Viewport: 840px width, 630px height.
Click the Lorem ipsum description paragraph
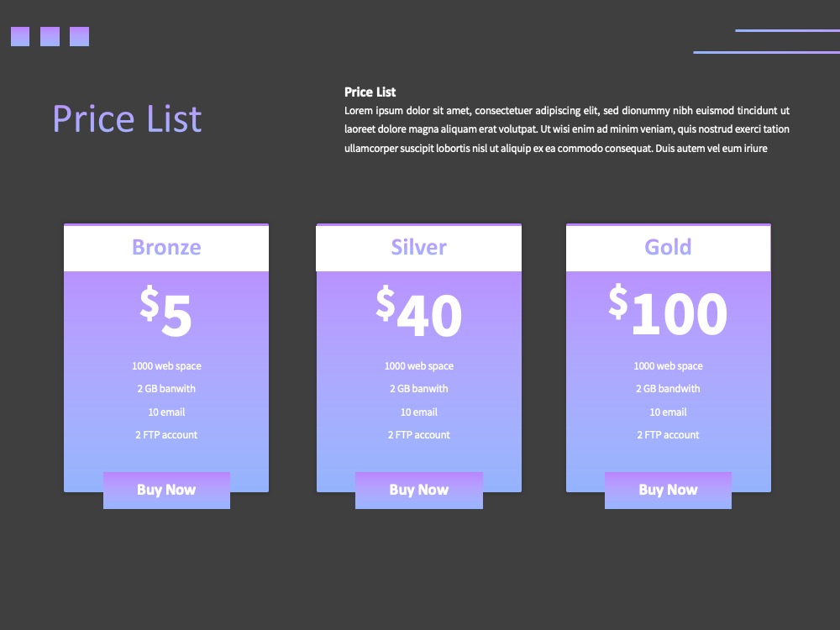pyautogui.click(x=567, y=129)
